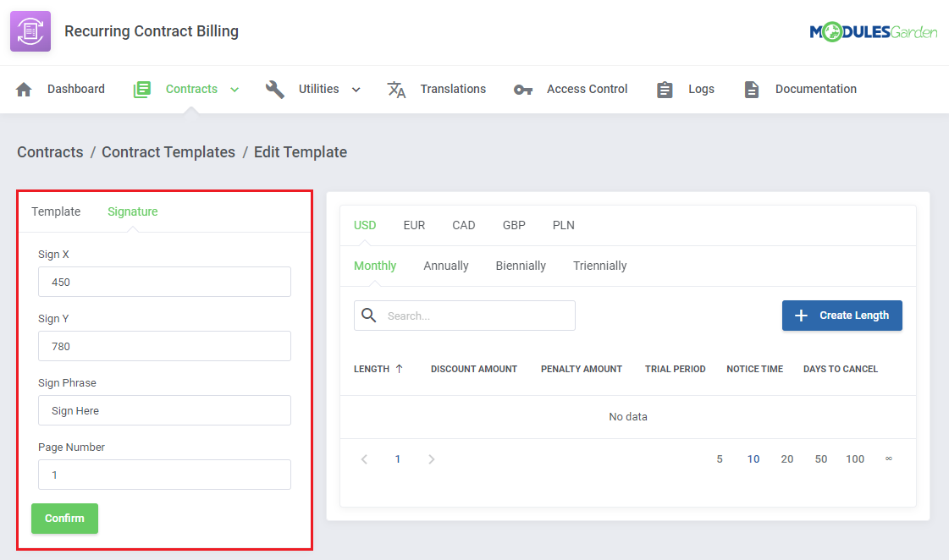The height and width of the screenshot is (560, 949).
Task: Go to Contract Templates breadcrumb link
Action: (x=168, y=151)
